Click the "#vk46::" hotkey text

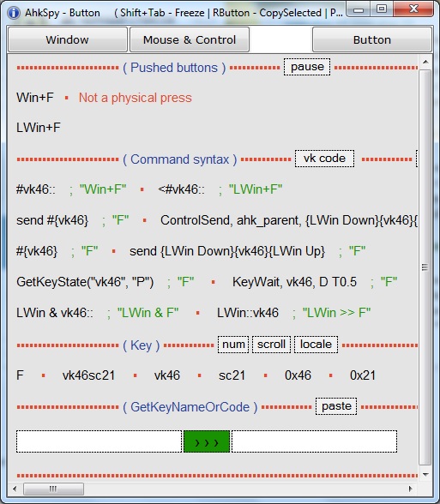click(36, 189)
